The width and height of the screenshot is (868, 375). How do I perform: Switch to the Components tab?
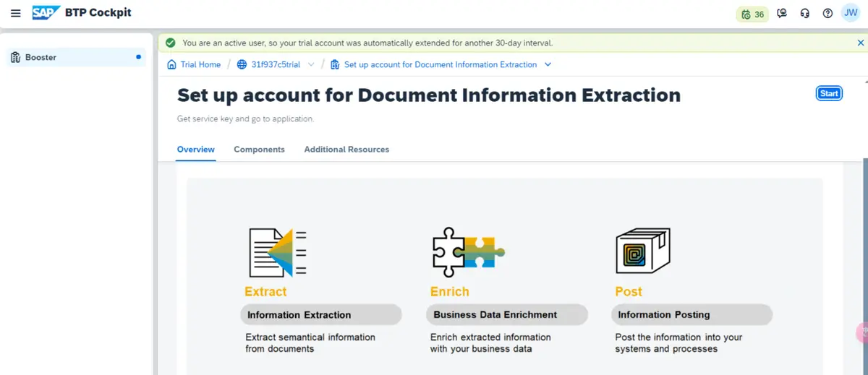259,150
